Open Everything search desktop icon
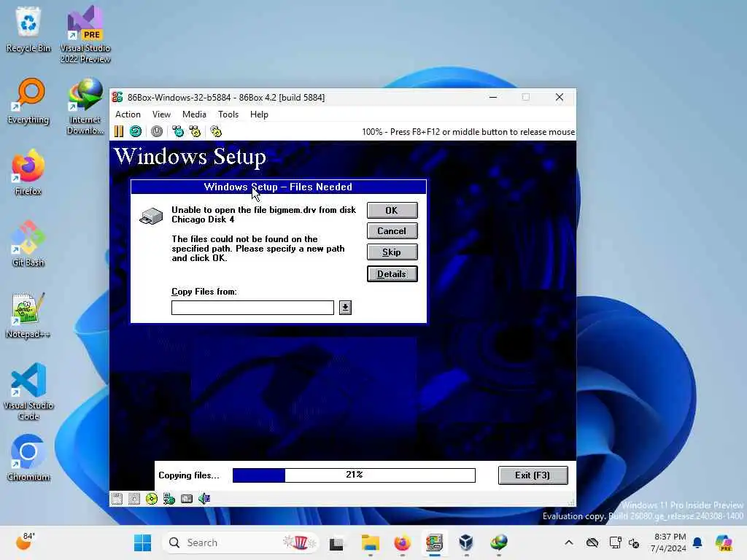The height and width of the screenshot is (560, 747). pyautogui.click(x=28, y=101)
